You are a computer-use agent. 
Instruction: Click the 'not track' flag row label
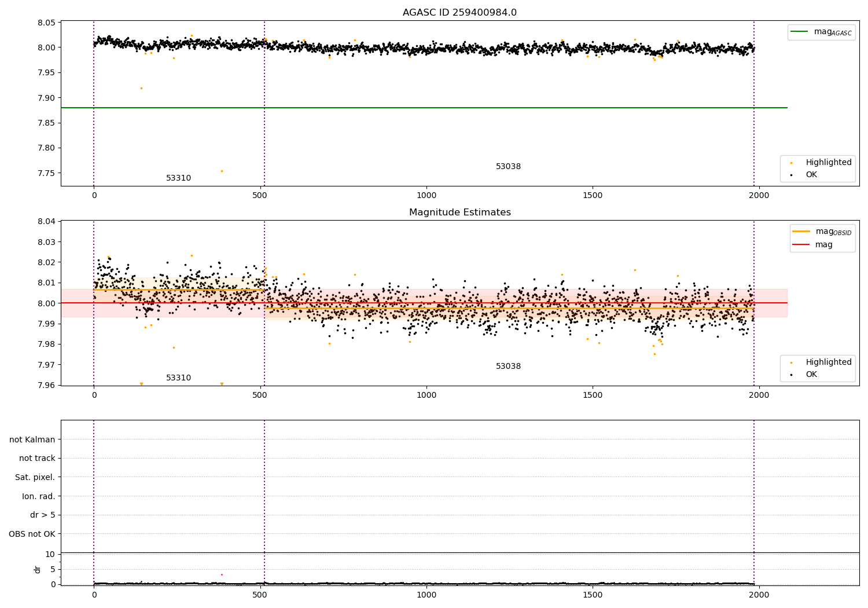[37, 459]
